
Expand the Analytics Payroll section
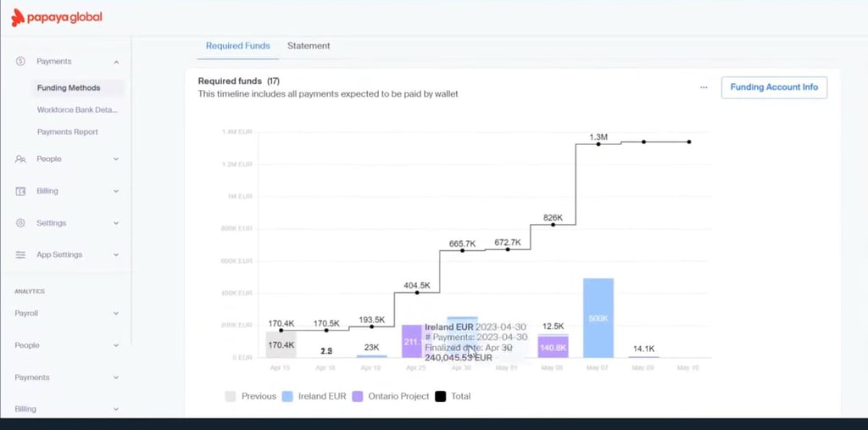[116, 314]
